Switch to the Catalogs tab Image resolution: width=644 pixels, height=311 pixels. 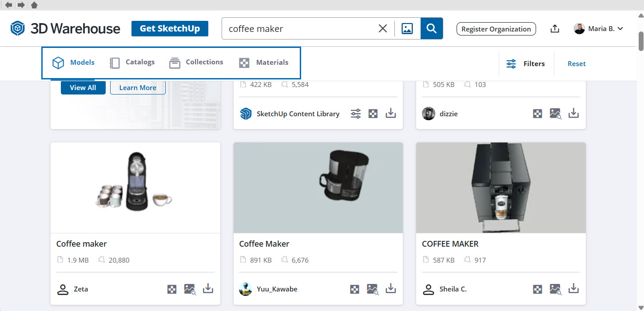tap(132, 63)
